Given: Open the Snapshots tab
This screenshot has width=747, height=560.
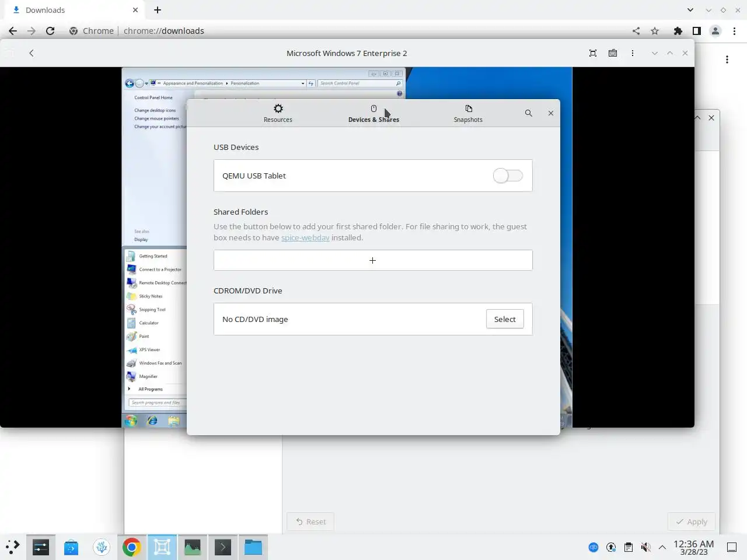Looking at the screenshot, I should tap(468, 113).
